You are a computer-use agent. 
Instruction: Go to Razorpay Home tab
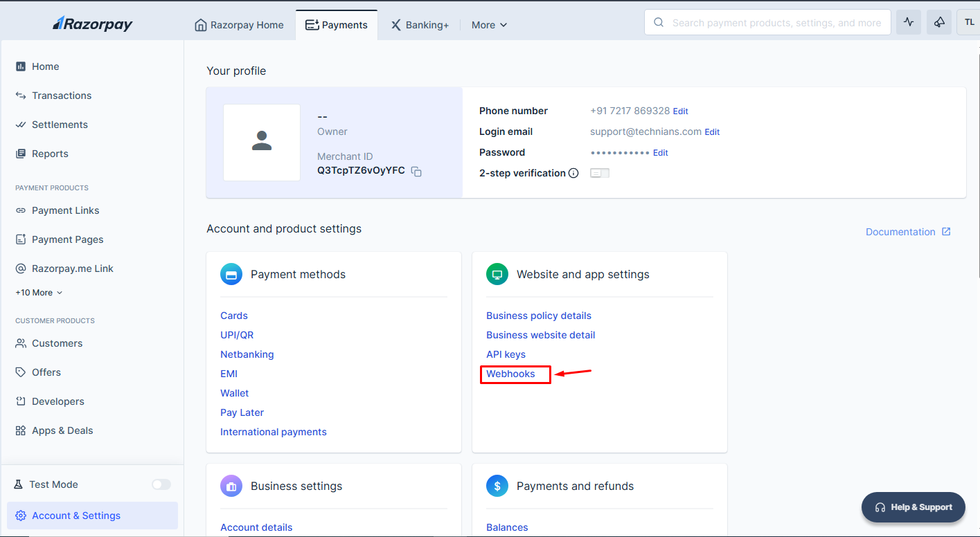click(x=239, y=25)
